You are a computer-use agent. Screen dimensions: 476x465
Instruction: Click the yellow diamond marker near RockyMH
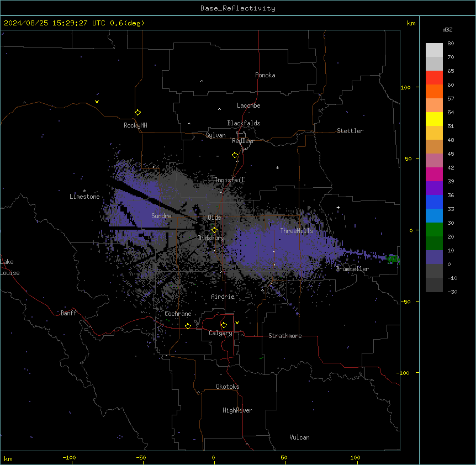pyautogui.click(x=138, y=113)
